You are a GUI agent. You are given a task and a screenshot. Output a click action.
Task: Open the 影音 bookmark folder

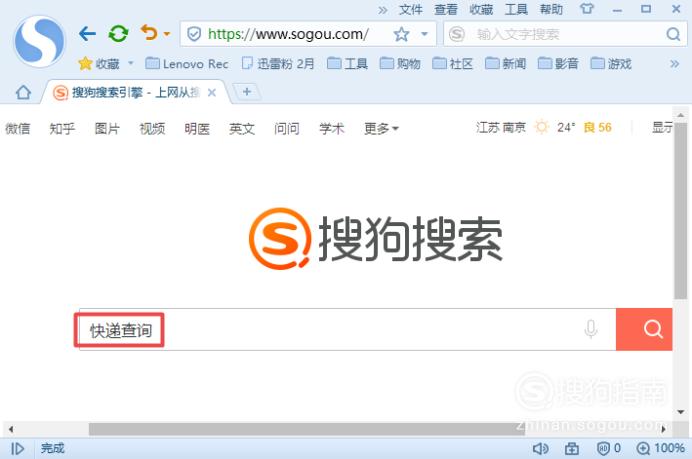click(x=558, y=64)
